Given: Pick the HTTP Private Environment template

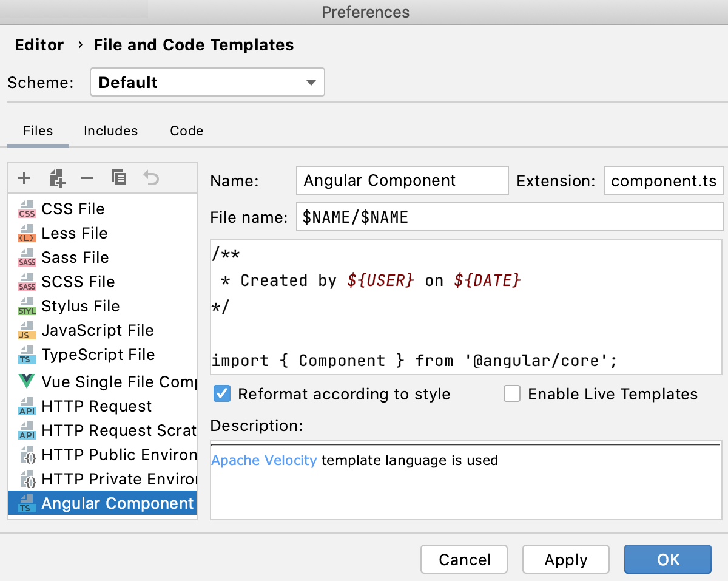Looking at the screenshot, I should point(103,479).
